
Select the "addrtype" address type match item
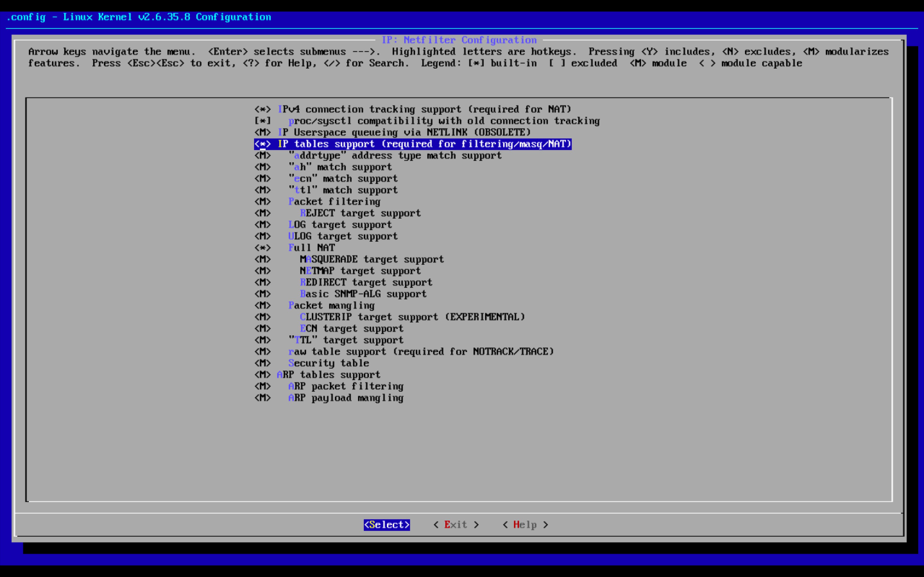[395, 156]
